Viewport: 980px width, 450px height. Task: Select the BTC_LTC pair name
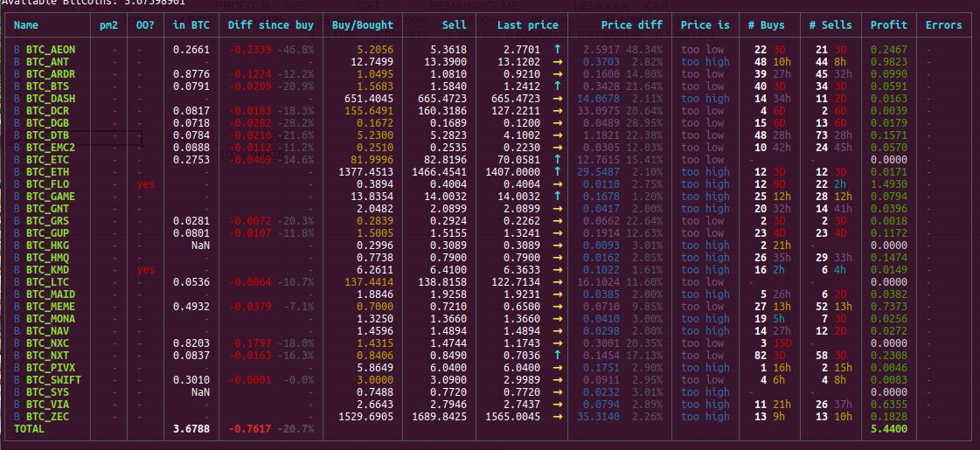pos(47,282)
